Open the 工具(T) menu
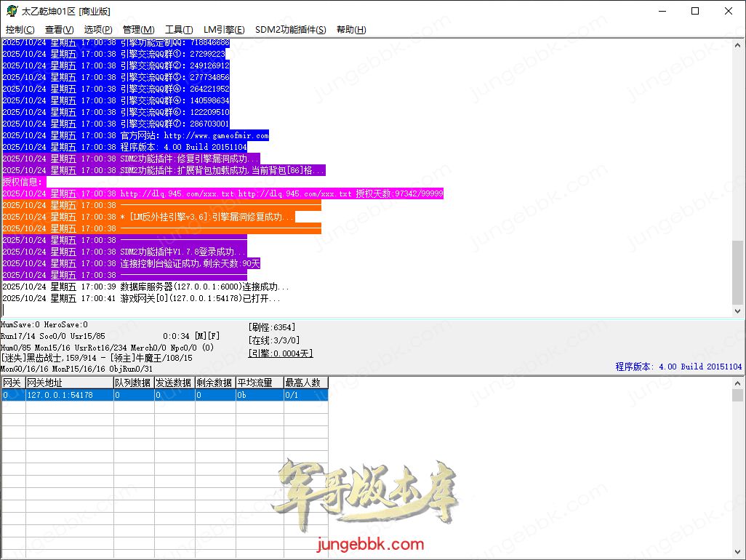The image size is (746, 560). 179,30
